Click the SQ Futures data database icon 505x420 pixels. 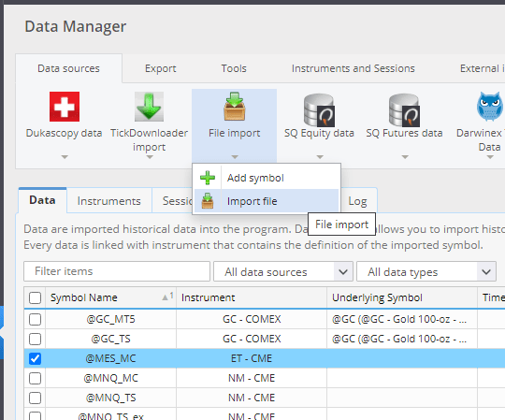coord(404,110)
